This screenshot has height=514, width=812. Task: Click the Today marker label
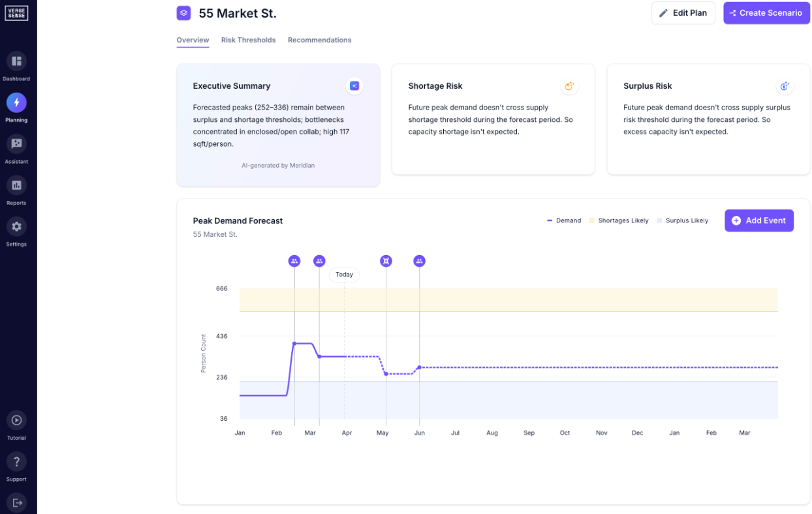click(x=344, y=275)
